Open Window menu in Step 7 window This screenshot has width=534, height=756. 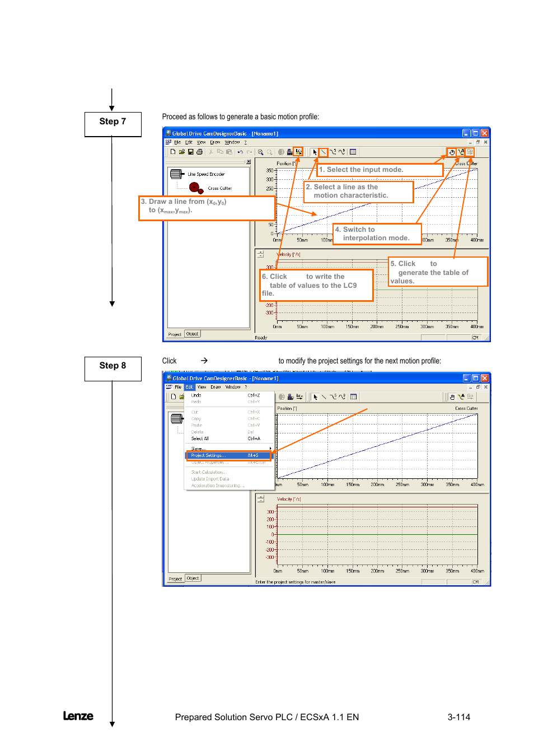tap(232, 142)
